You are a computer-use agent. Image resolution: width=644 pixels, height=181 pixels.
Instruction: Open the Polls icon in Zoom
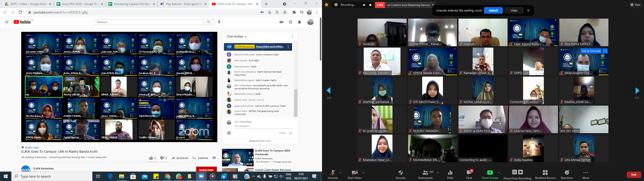[450, 173]
